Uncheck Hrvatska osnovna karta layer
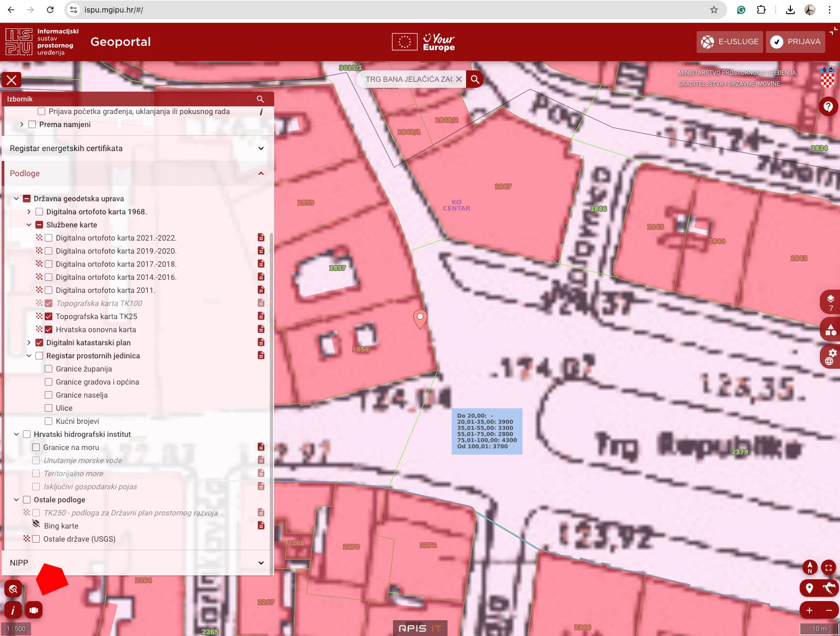The image size is (840, 636). (49, 329)
